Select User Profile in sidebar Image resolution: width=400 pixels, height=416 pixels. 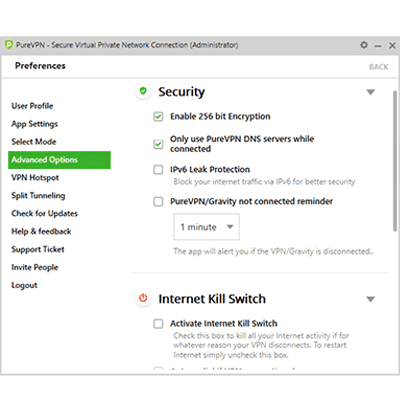pyautogui.click(x=32, y=106)
